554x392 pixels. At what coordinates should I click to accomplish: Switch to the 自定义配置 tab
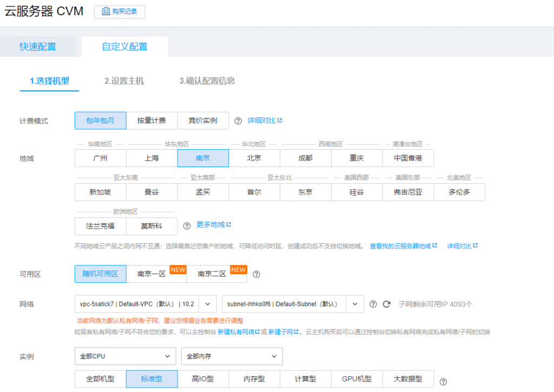tap(125, 46)
